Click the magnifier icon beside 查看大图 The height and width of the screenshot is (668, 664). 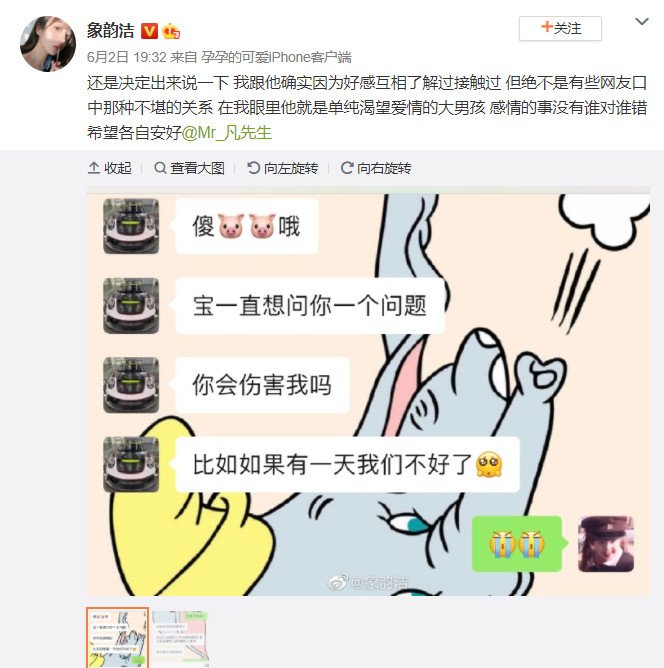click(160, 168)
